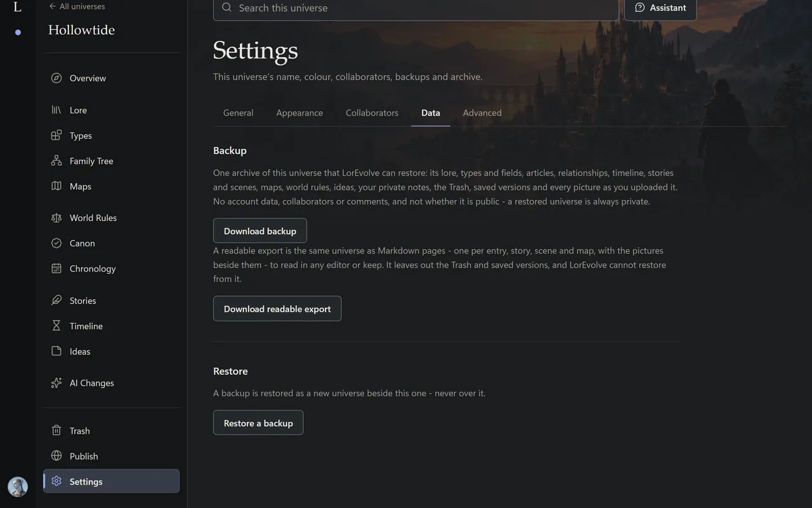Click the Ideas note icon

click(56, 351)
